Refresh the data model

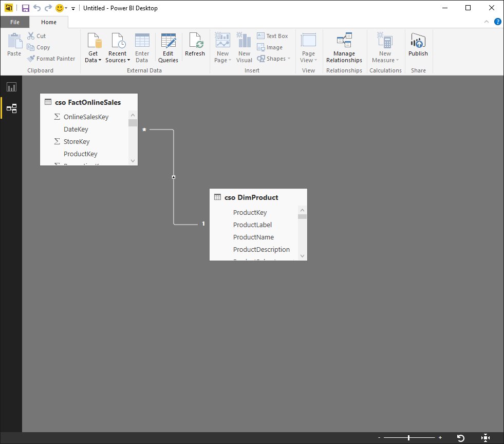pos(195,47)
